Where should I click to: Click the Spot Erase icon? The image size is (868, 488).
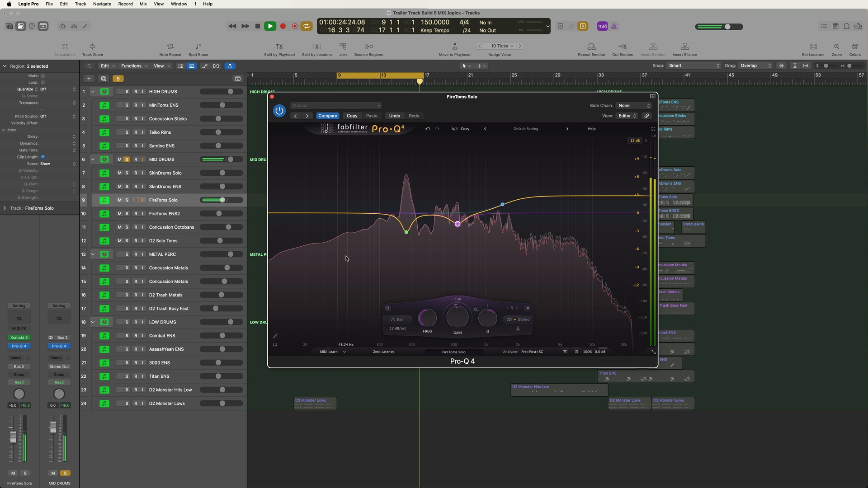click(198, 47)
